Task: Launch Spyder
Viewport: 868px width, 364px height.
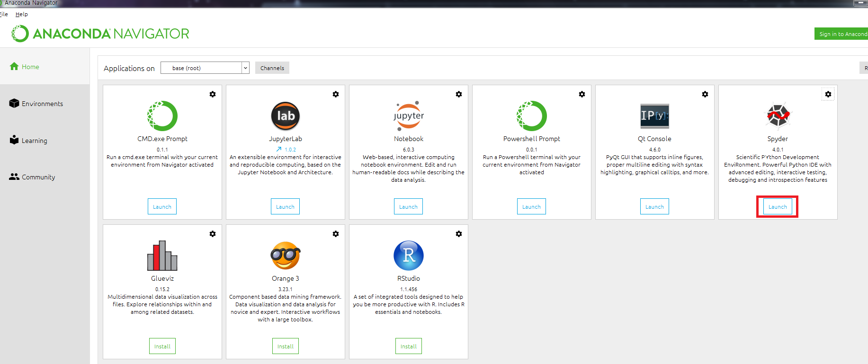Action: [x=778, y=207]
